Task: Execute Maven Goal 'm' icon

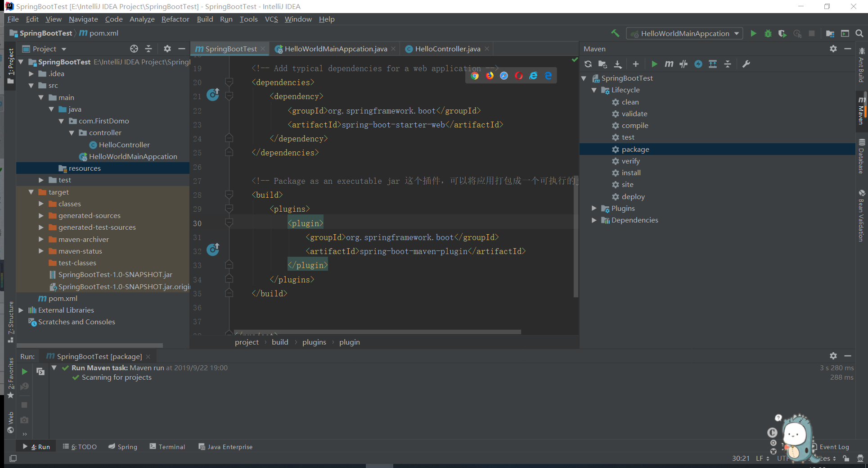Action: pos(669,64)
